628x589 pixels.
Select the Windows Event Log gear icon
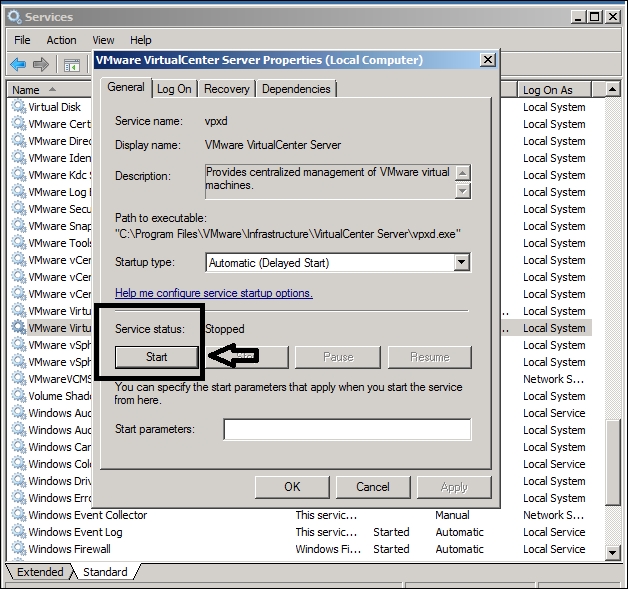(x=18, y=531)
